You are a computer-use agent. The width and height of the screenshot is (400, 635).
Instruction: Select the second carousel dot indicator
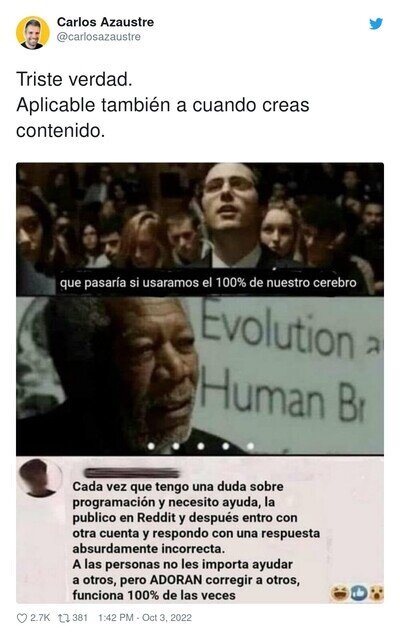(x=176, y=446)
